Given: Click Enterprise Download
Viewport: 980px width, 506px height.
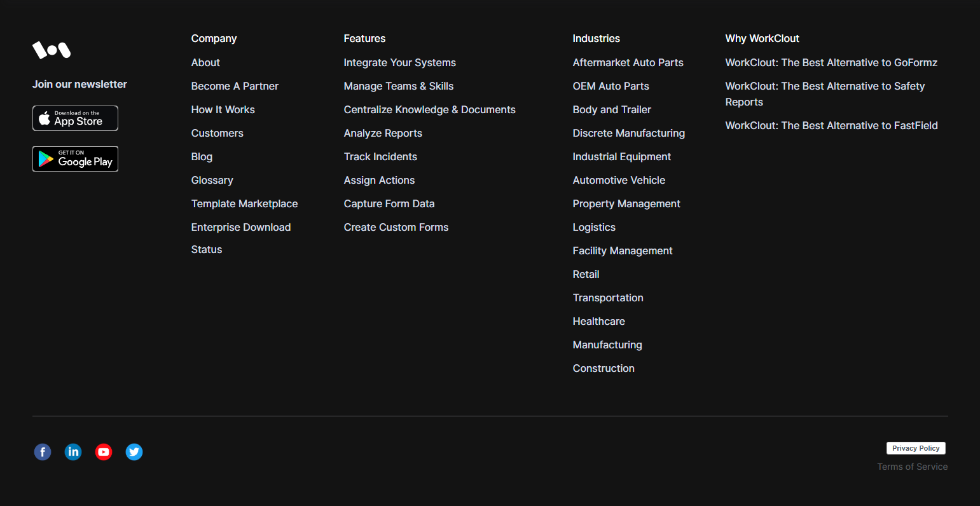Looking at the screenshot, I should (241, 227).
